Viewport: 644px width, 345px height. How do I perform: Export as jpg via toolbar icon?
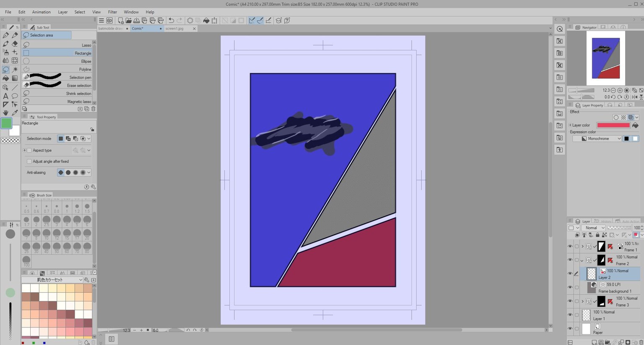pyautogui.click(x=145, y=20)
